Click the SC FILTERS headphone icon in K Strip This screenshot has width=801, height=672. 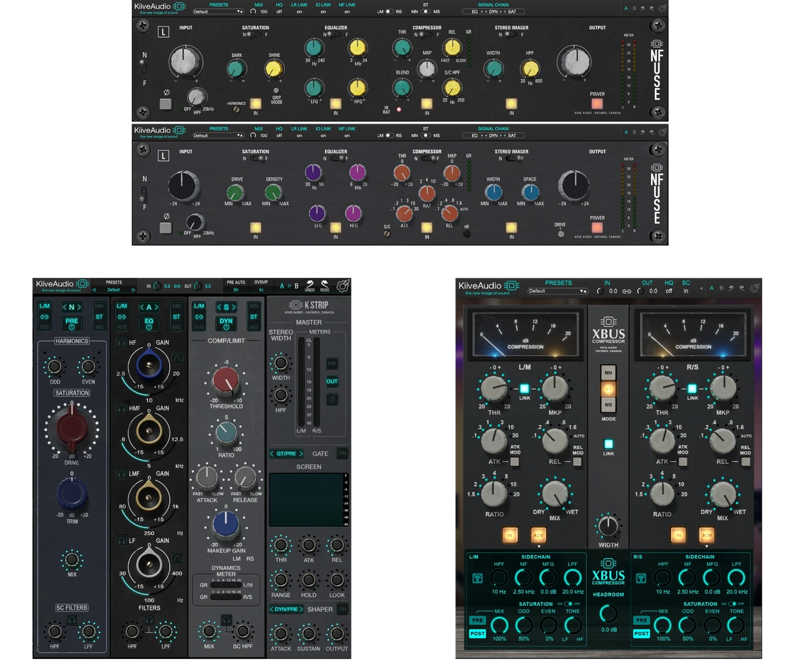pyautogui.click(x=72, y=620)
